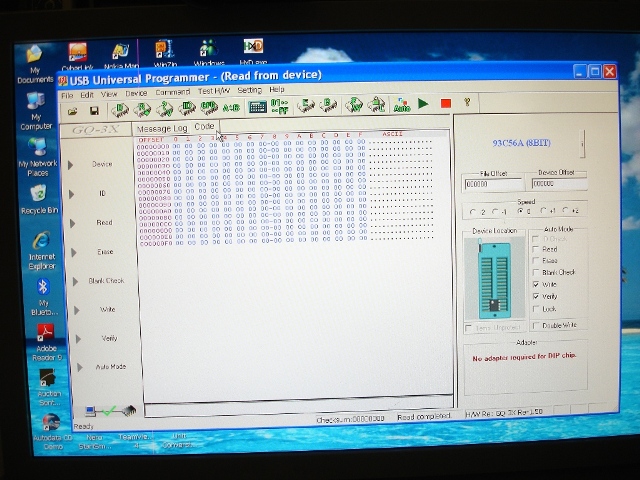Select the +2 speed radio button

565,210
